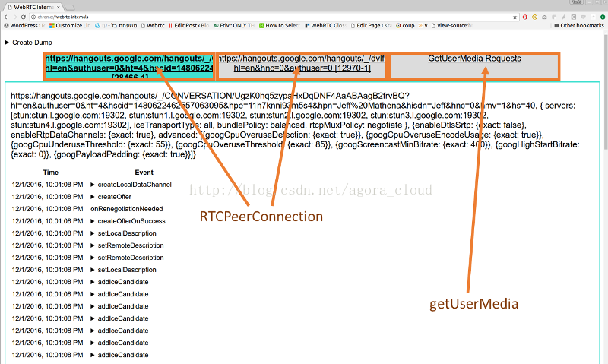Open the view-source bookmark
The image size is (608, 364).
point(451,26)
